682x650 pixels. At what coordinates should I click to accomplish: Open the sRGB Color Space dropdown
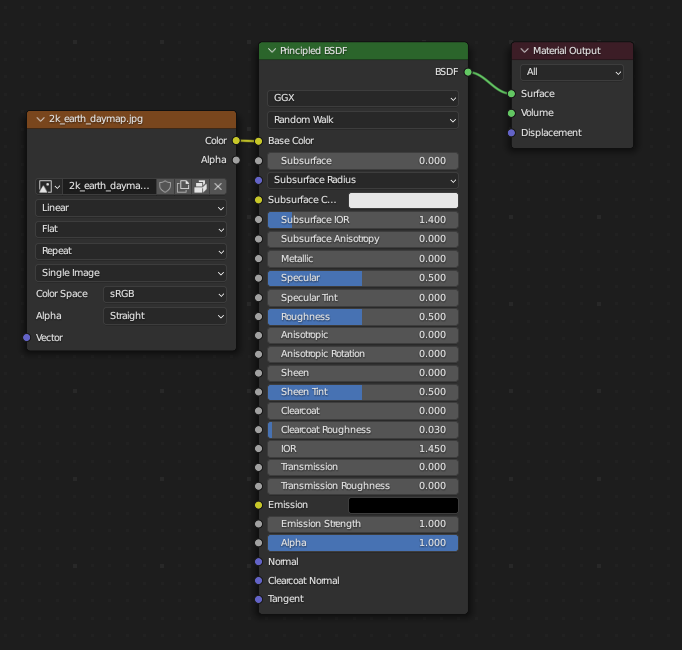click(165, 294)
